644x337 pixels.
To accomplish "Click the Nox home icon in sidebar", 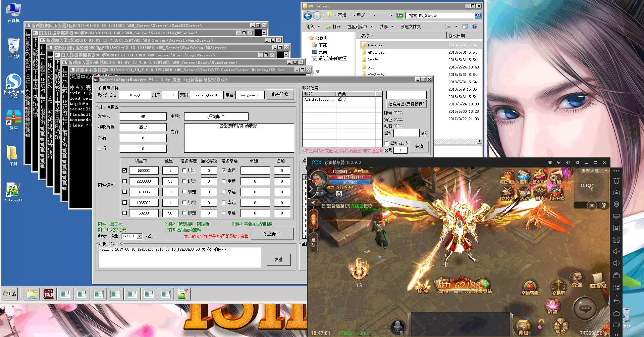I will point(616,313).
